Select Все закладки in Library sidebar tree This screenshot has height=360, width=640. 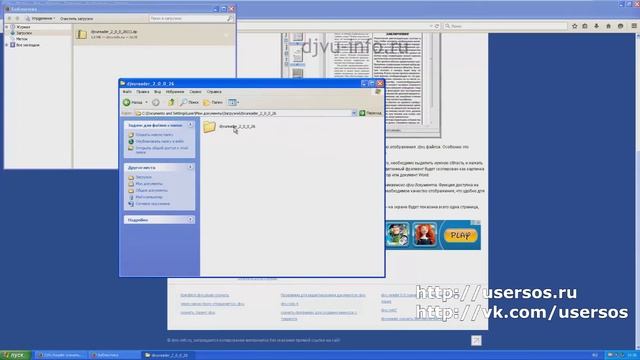[x=28, y=45]
